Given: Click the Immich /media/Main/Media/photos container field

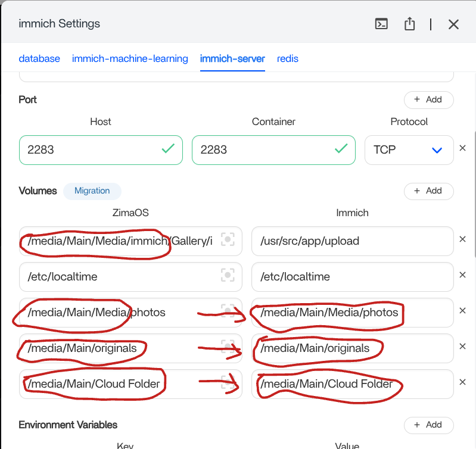Looking at the screenshot, I should 353,313.
